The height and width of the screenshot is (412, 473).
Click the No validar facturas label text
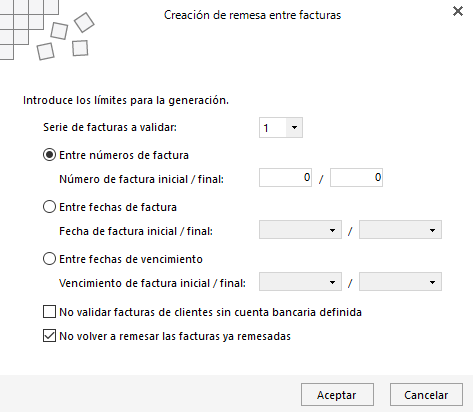[x=210, y=312]
